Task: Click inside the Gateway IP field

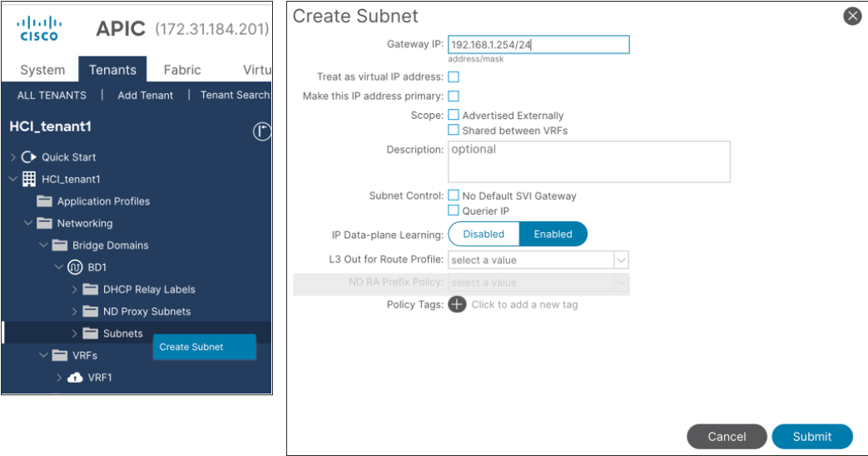Action: [538, 45]
